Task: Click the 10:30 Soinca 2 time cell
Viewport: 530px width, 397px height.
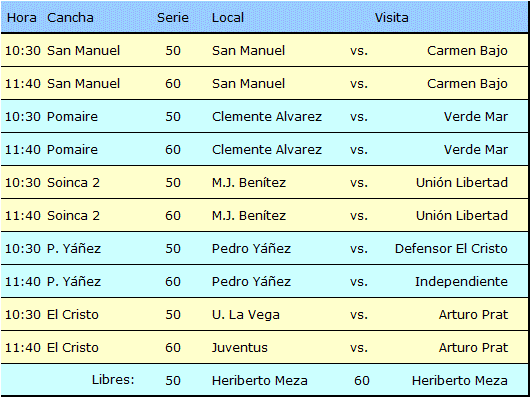Action: (x=23, y=182)
